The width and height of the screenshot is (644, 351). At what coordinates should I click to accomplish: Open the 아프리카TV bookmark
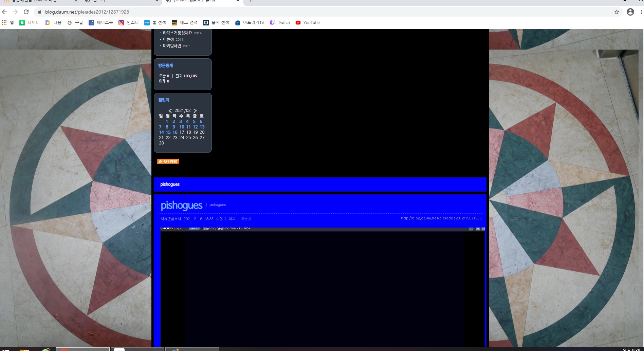250,23
